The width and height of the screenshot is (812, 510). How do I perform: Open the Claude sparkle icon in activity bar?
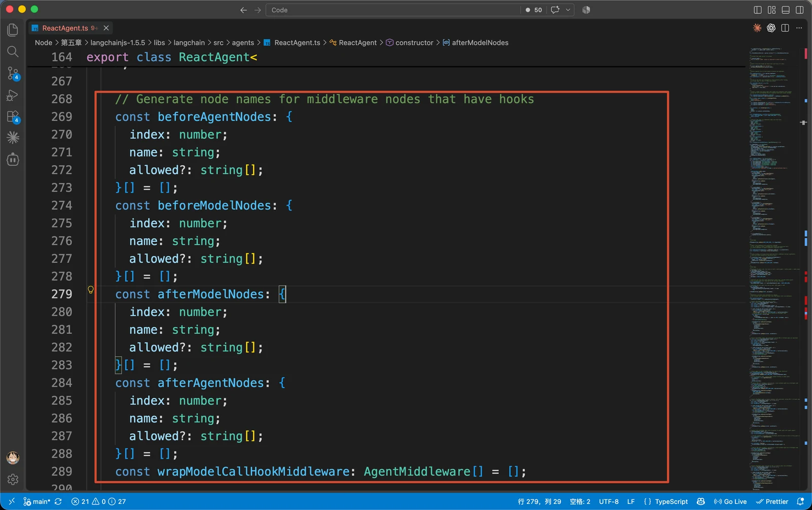13,138
